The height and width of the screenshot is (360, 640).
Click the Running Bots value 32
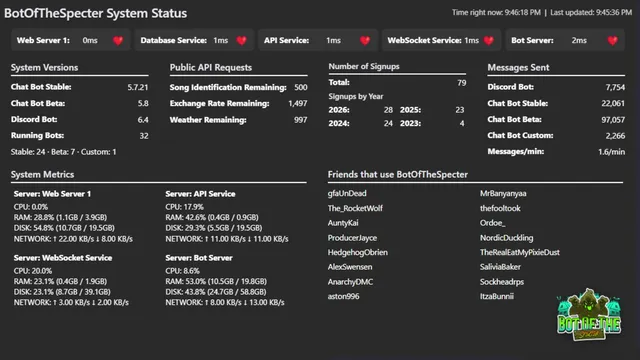(144, 136)
